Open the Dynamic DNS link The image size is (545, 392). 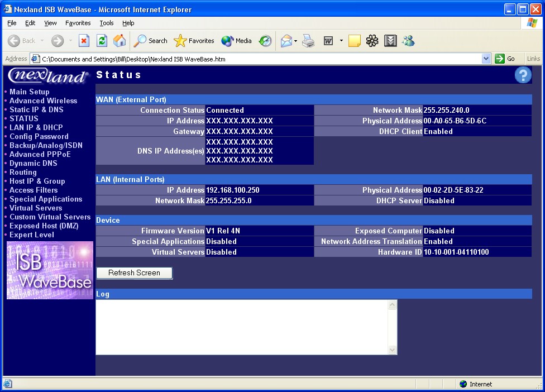[34, 163]
